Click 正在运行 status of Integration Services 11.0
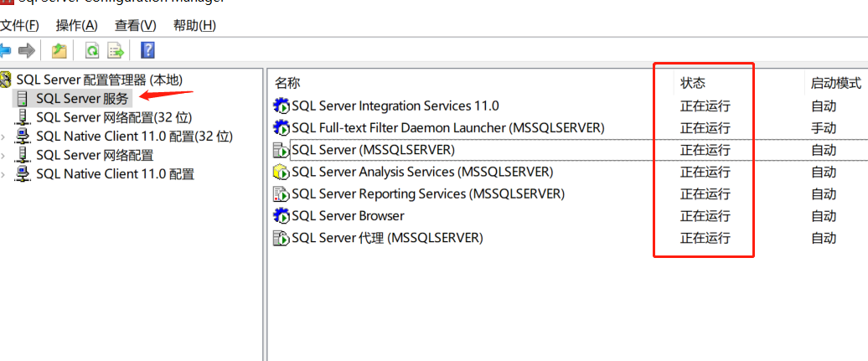868x361 pixels. pyautogui.click(x=705, y=106)
